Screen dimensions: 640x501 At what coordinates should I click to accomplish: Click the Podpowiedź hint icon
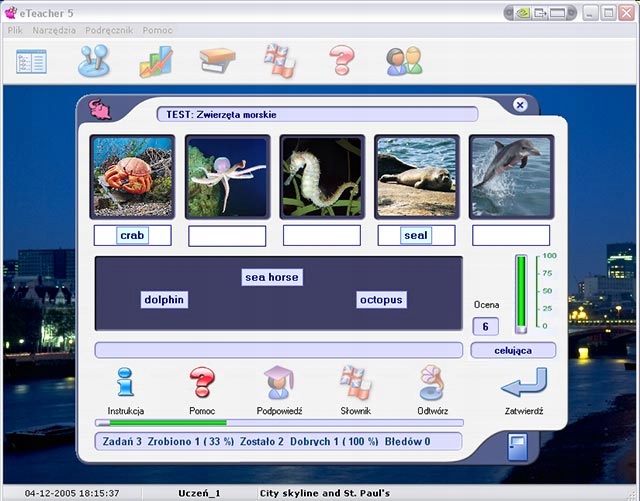tap(279, 382)
